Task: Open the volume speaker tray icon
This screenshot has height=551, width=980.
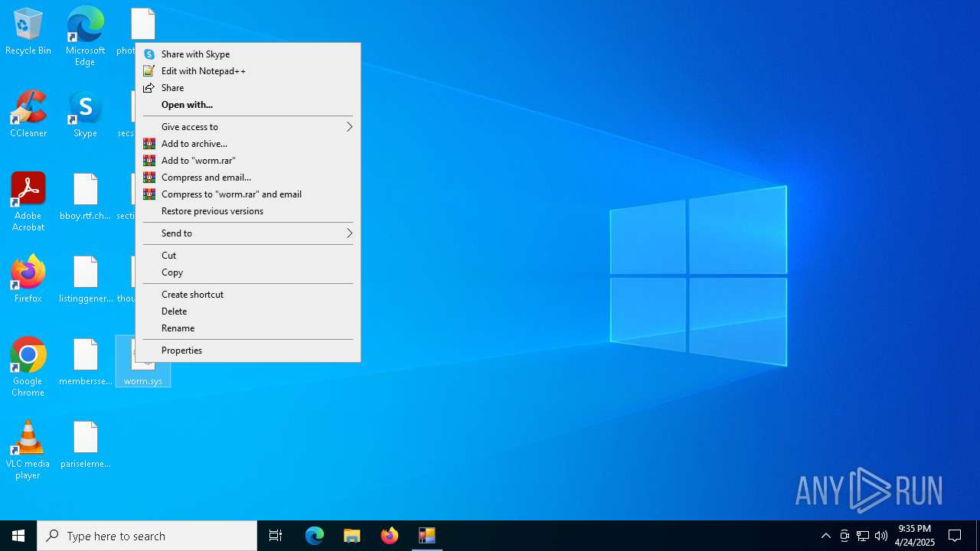Action: point(881,536)
